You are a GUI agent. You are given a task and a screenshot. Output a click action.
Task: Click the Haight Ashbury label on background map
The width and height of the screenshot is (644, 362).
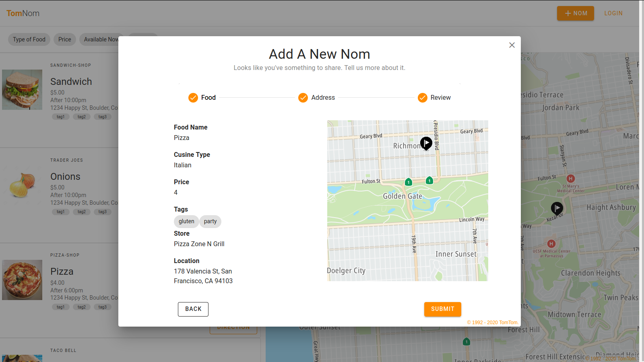tap(611, 208)
